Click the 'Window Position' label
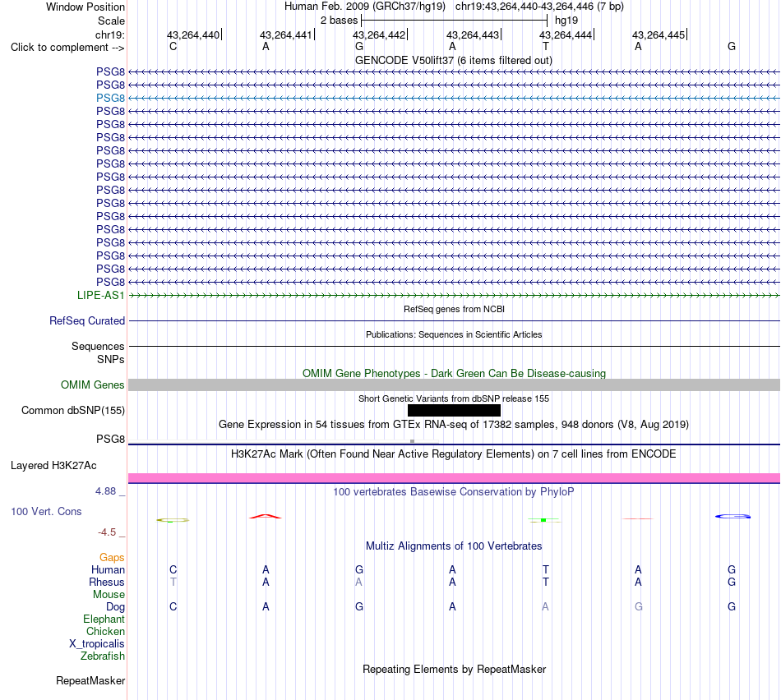Screen dimensions: 781x700 85,7
